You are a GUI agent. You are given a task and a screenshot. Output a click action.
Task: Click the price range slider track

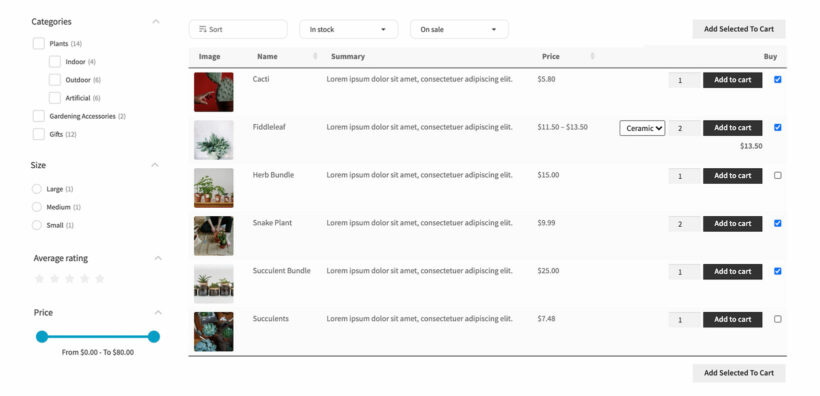[x=98, y=336]
